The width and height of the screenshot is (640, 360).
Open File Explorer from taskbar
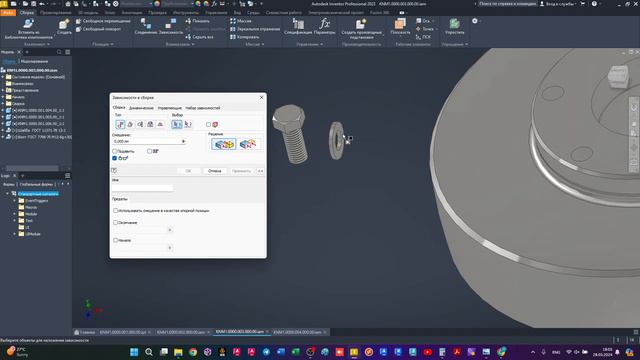pyautogui.click(x=178, y=352)
